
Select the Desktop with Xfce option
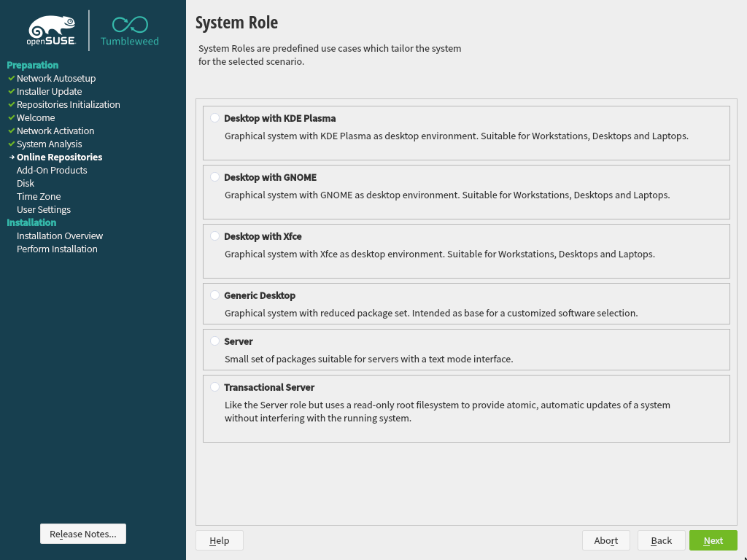(214, 236)
